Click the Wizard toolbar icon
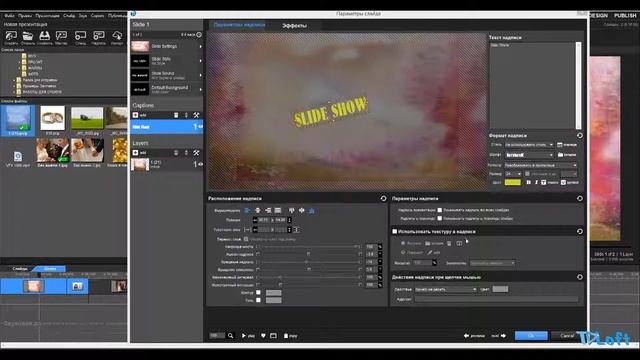The image size is (640, 360). click(x=61, y=36)
